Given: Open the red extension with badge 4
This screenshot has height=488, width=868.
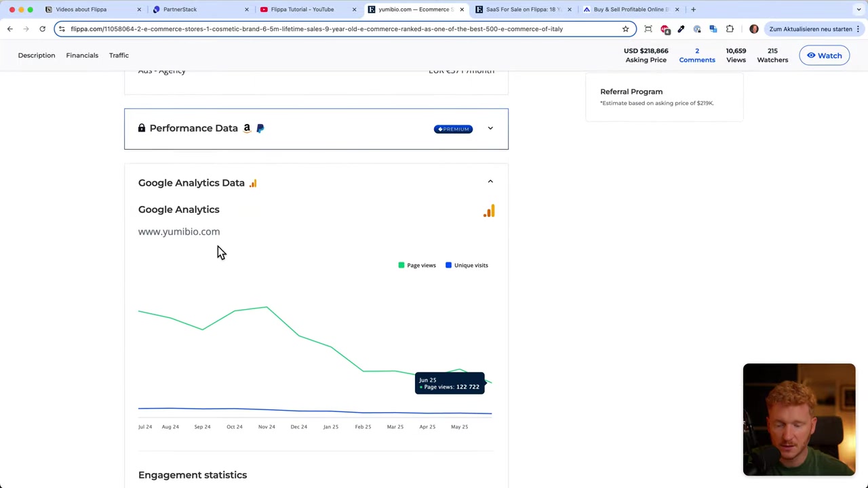Looking at the screenshot, I should tap(665, 29).
